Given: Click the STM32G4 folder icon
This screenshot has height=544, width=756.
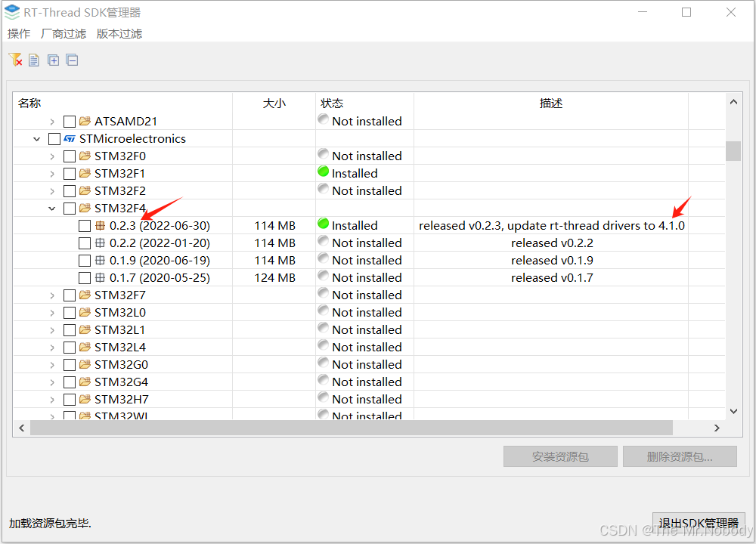Looking at the screenshot, I should 85,381.
